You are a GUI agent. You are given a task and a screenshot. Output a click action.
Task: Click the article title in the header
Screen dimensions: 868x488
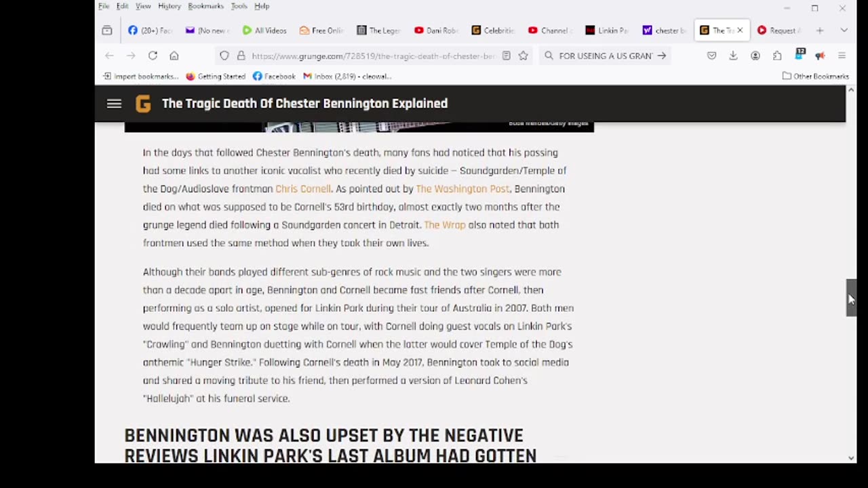pyautogui.click(x=304, y=104)
